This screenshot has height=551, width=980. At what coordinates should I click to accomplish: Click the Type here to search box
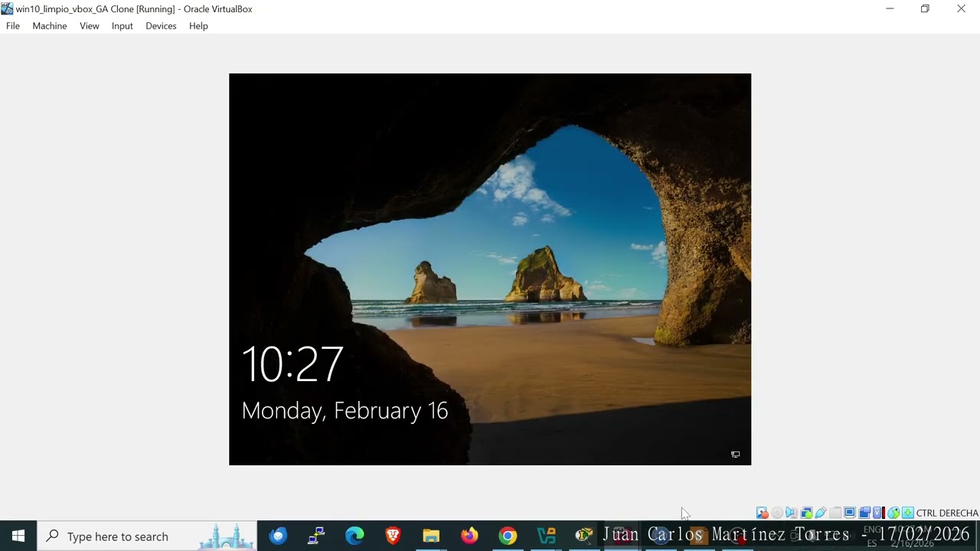pos(147,536)
